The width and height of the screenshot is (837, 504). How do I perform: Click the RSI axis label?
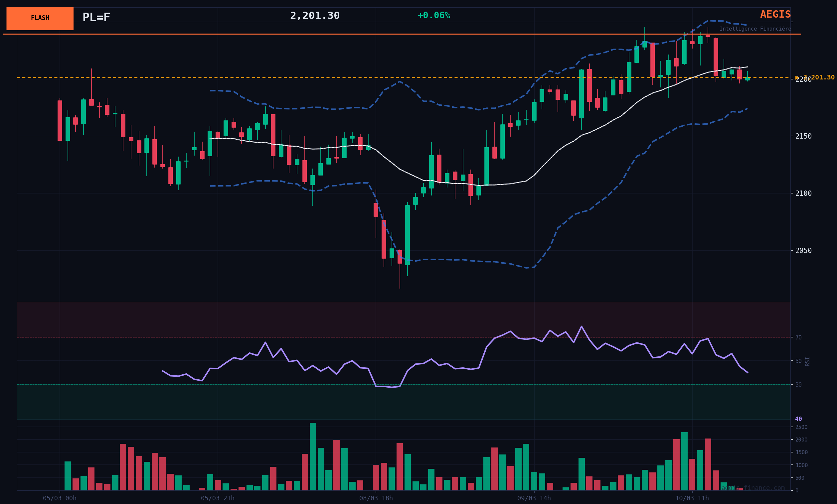807,361
